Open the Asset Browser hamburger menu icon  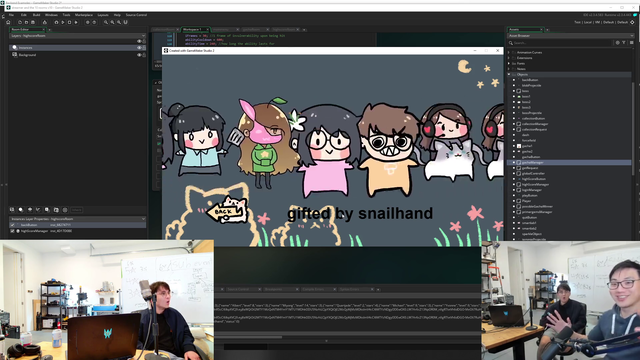point(631,42)
